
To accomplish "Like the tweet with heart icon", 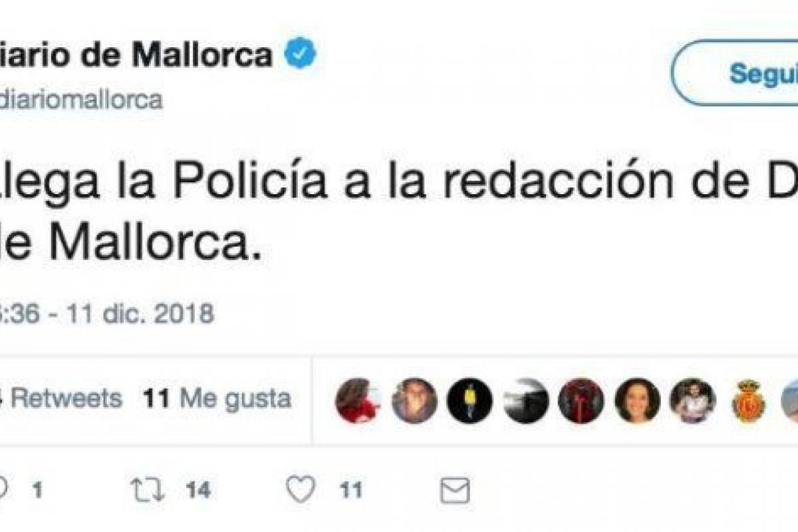I will 301,491.
